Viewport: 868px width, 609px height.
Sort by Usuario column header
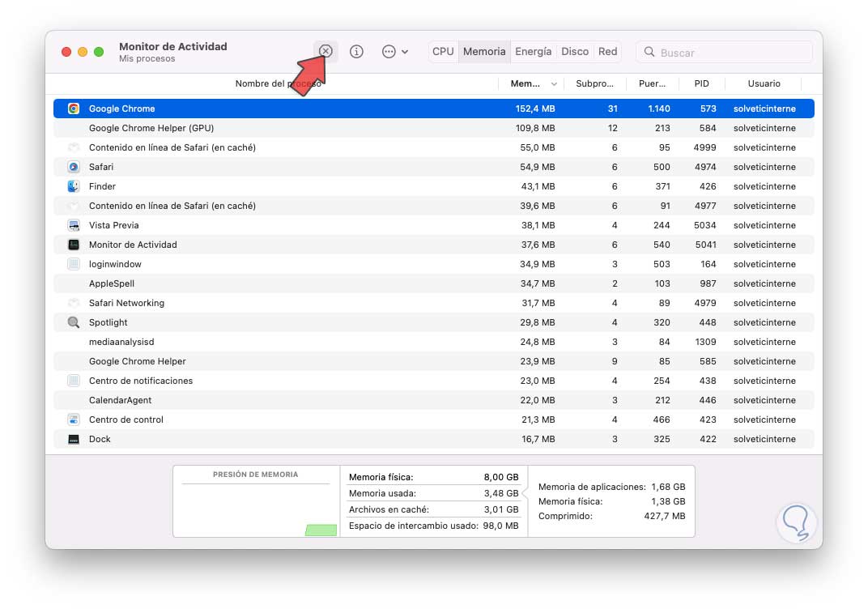pos(764,83)
